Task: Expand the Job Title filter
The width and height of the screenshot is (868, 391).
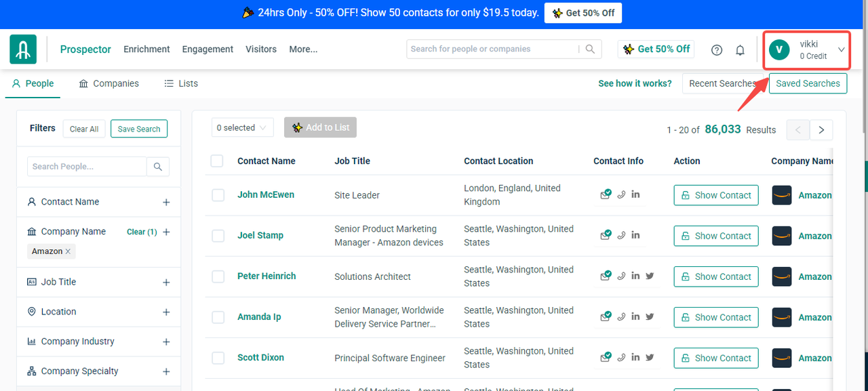Action: pyautogui.click(x=166, y=282)
